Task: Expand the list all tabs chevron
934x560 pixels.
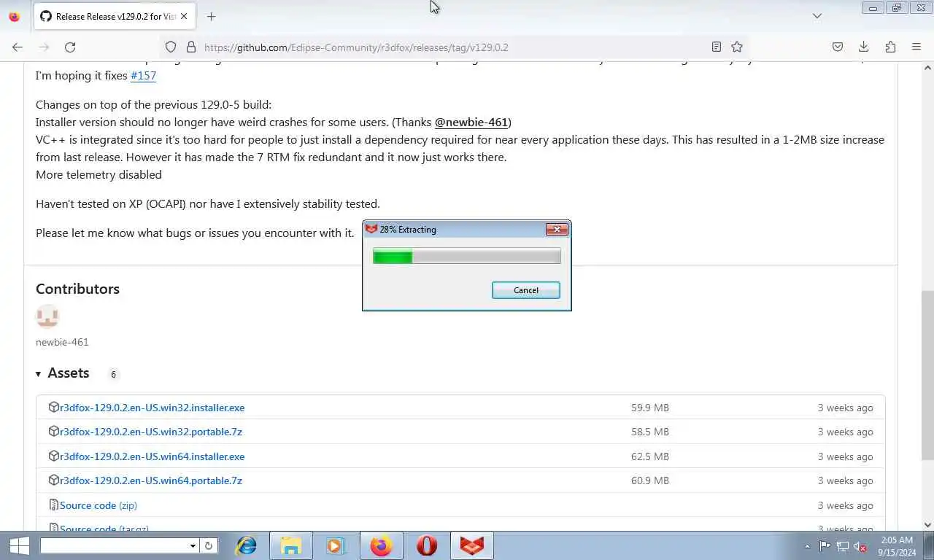Action: [817, 16]
